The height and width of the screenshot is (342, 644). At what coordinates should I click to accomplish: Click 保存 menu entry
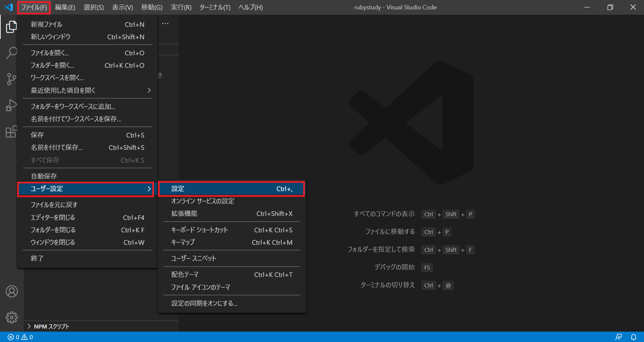(x=88, y=135)
